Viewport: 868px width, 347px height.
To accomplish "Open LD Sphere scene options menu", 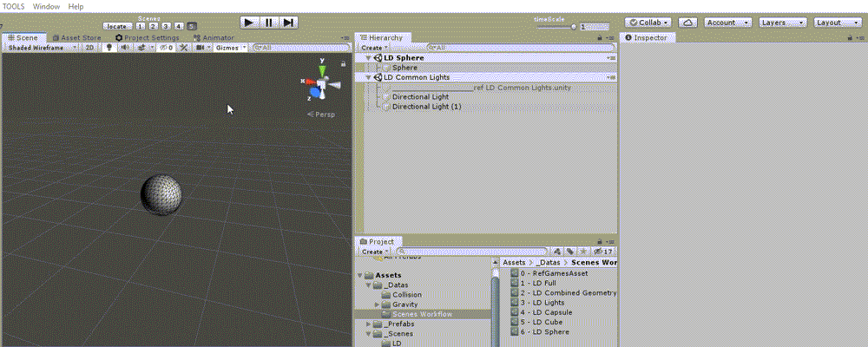I will 611,57.
